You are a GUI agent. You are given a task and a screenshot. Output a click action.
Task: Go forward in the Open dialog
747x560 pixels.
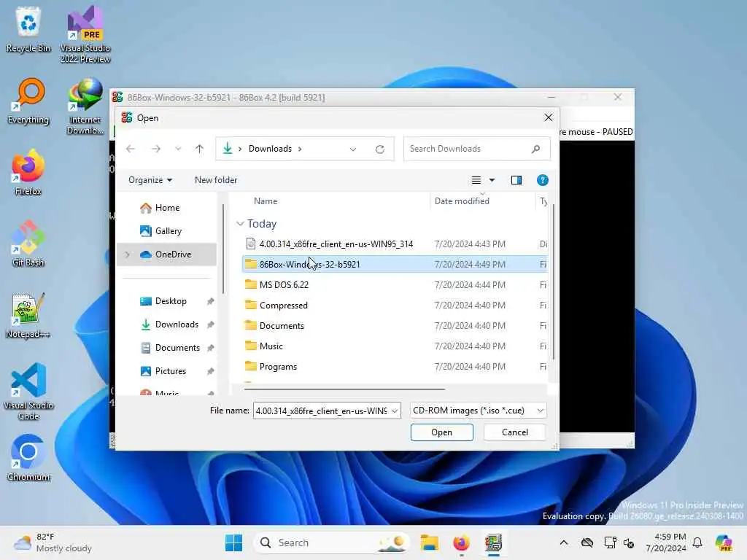point(156,149)
